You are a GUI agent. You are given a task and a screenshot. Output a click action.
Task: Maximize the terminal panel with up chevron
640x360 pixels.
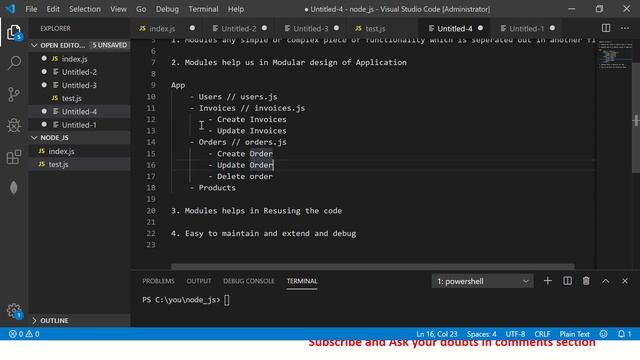coord(606,281)
